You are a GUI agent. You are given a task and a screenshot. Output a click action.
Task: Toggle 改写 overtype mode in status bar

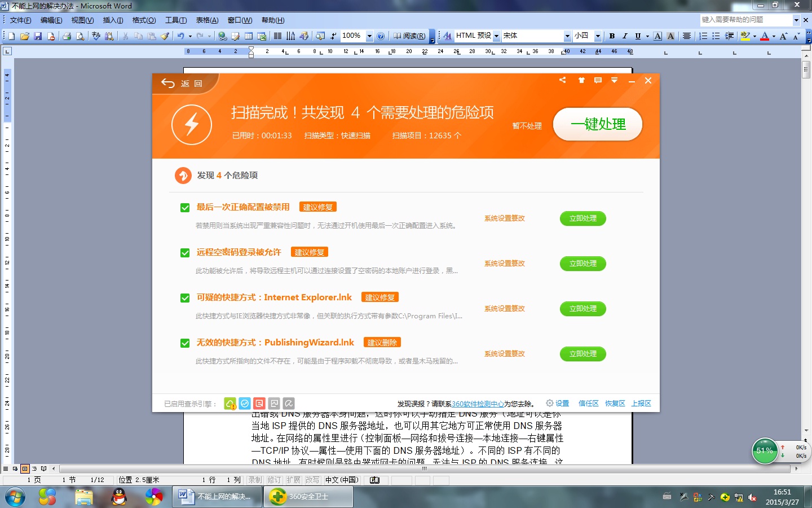click(x=312, y=480)
